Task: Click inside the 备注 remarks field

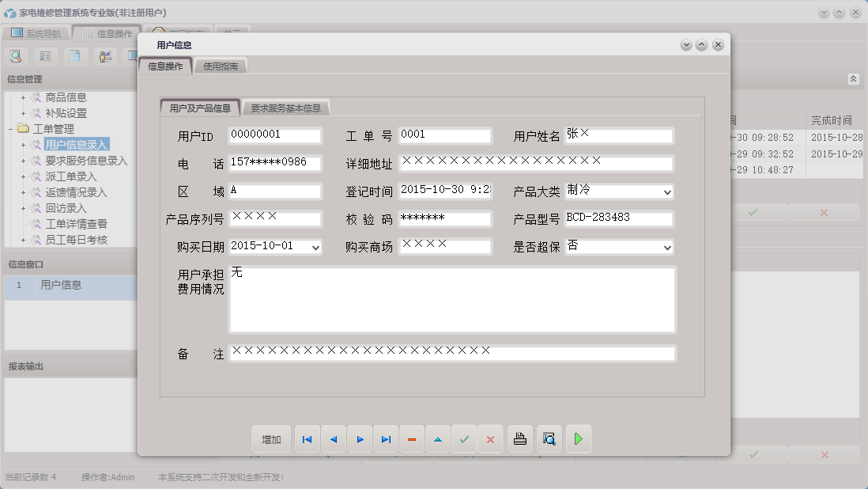Action: [x=451, y=353]
